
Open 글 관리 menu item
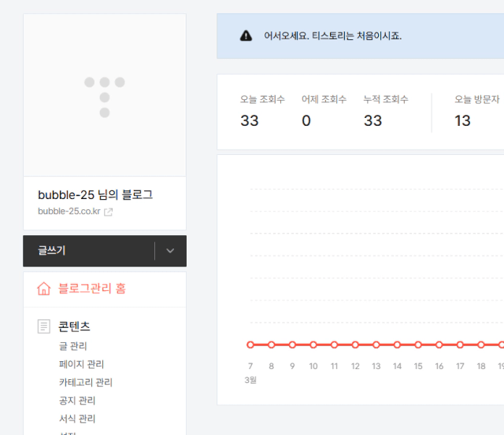click(x=73, y=346)
